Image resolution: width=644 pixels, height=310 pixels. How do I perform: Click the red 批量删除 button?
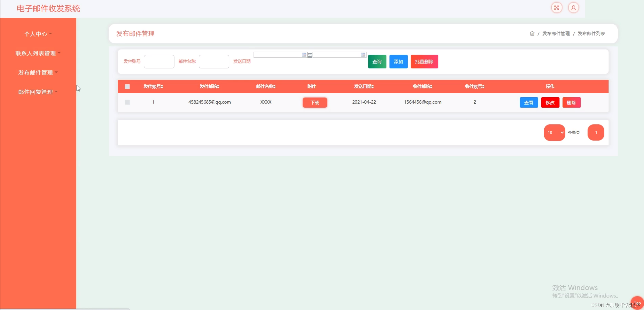point(424,61)
